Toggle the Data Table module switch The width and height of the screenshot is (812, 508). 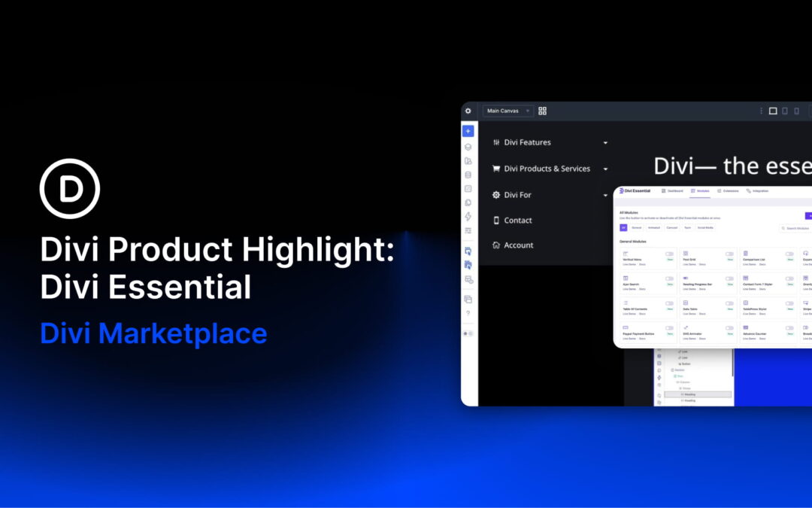click(x=729, y=304)
